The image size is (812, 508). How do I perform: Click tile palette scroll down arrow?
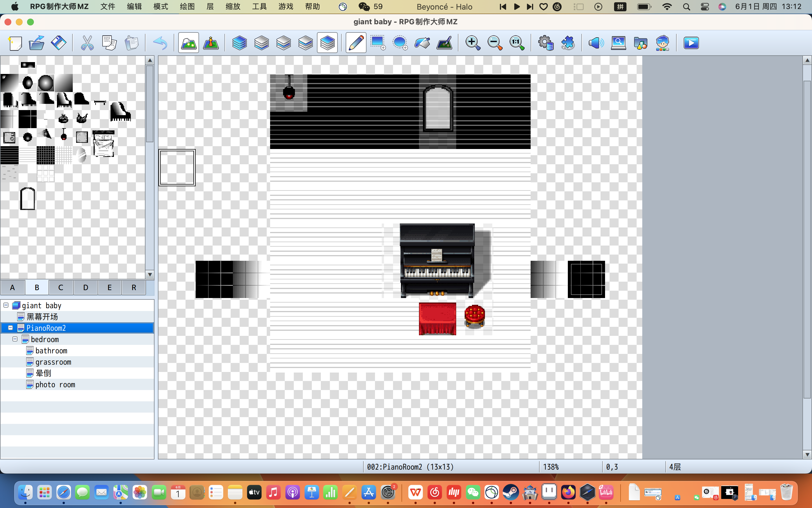(150, 275)
